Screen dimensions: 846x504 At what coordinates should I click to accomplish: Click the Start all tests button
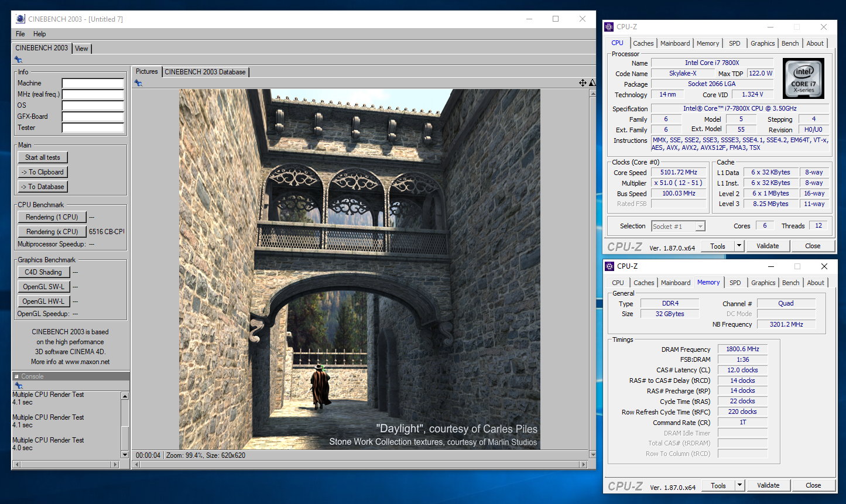pyautogui.click(x=43, y=157)
